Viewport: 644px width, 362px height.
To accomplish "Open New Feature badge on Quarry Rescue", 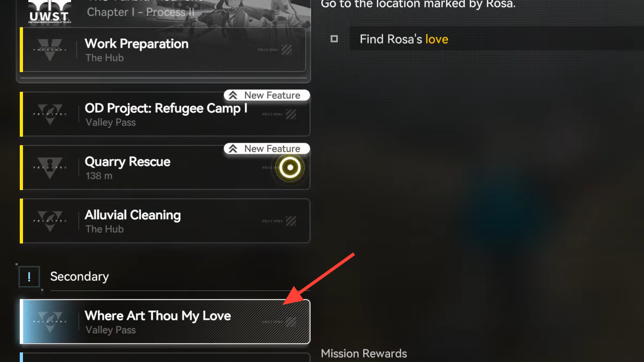I will click(x=267, y=148).
